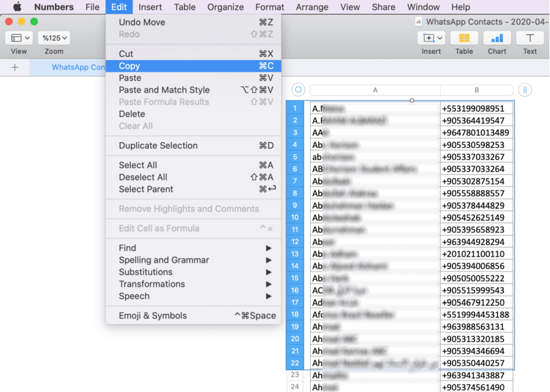Open the View menu in menu bar
Viewport: 550px width, 392px height.
click(x=350, y=7)
